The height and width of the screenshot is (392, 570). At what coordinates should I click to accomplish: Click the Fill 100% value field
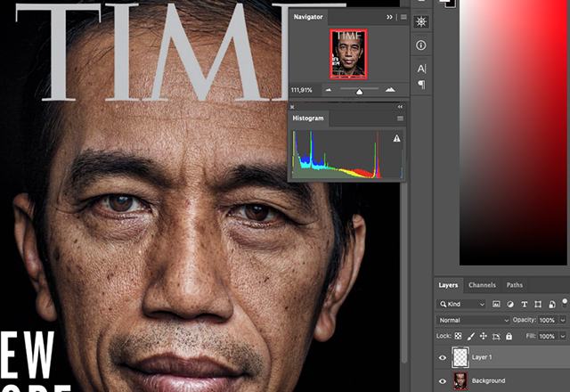[x=548, y=337]
